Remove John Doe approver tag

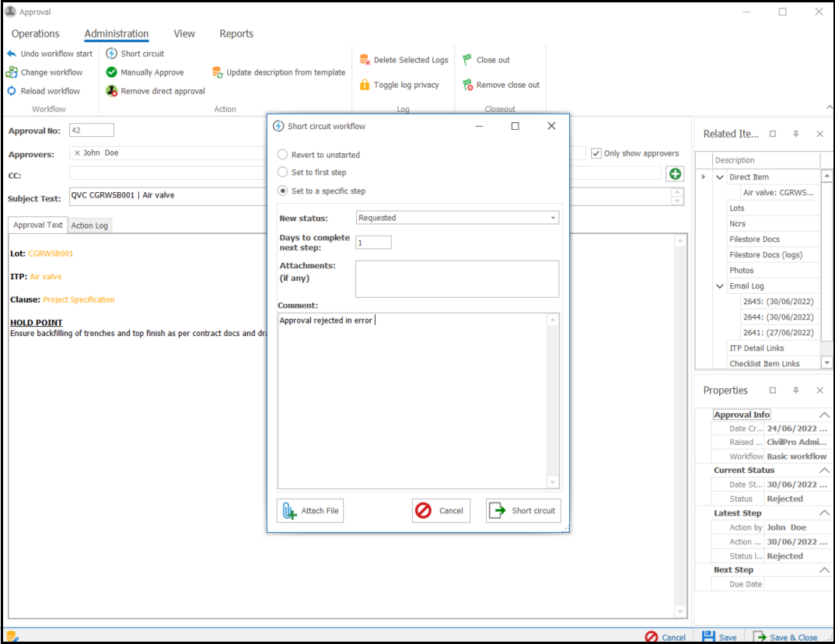point(77,153)
